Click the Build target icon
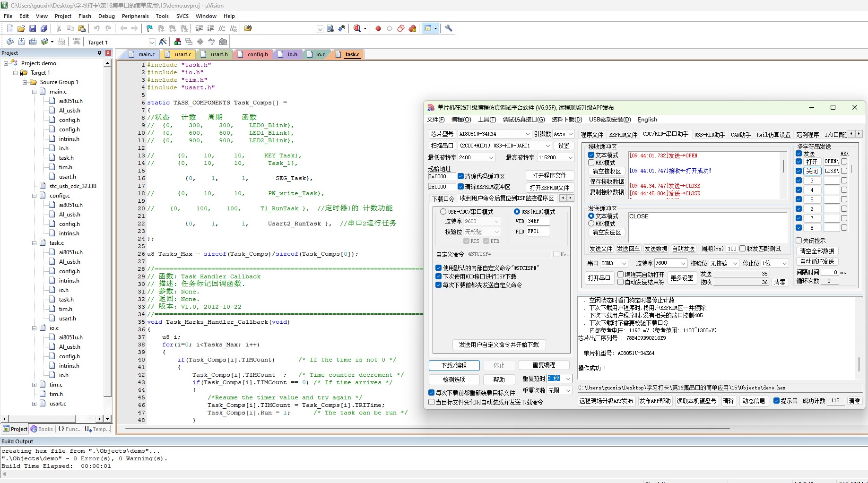 pyautogui.click(x=22, y=42)
